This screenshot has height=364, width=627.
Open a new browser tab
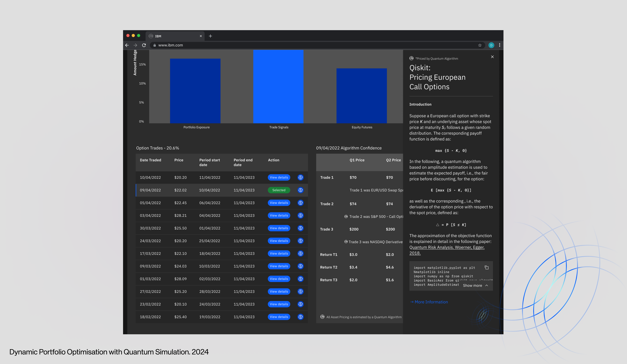210,36
